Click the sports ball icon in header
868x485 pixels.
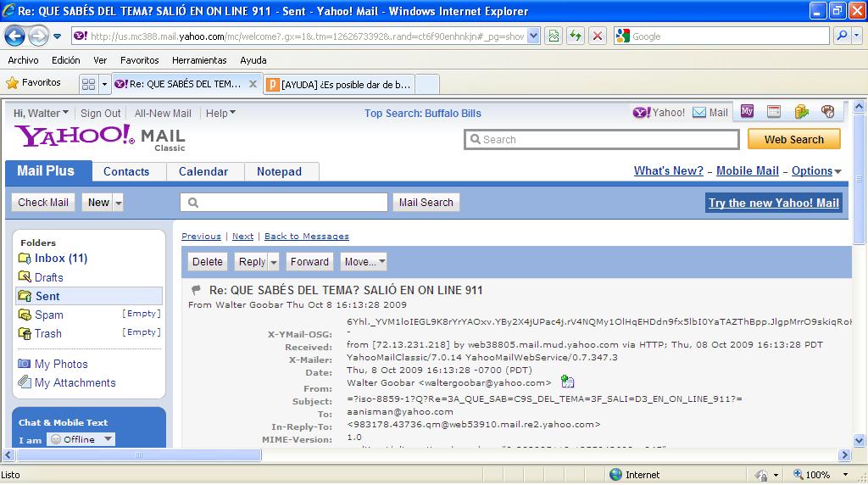(827, 111)
